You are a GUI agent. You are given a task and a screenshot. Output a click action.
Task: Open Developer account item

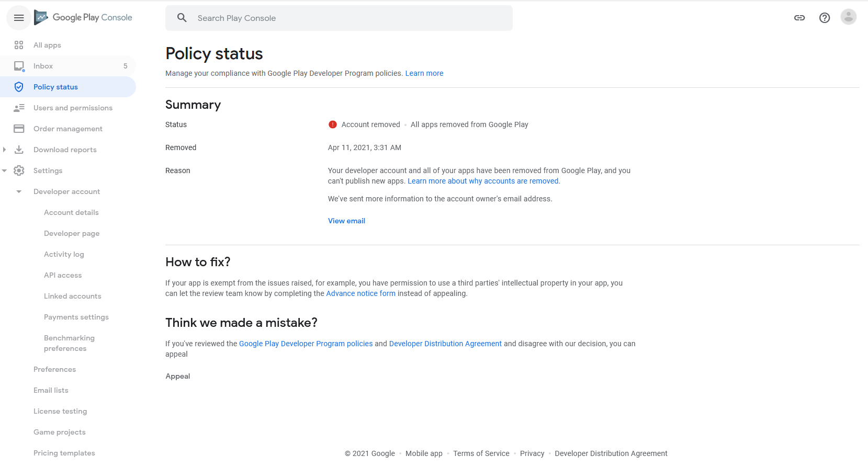(66, 191)
